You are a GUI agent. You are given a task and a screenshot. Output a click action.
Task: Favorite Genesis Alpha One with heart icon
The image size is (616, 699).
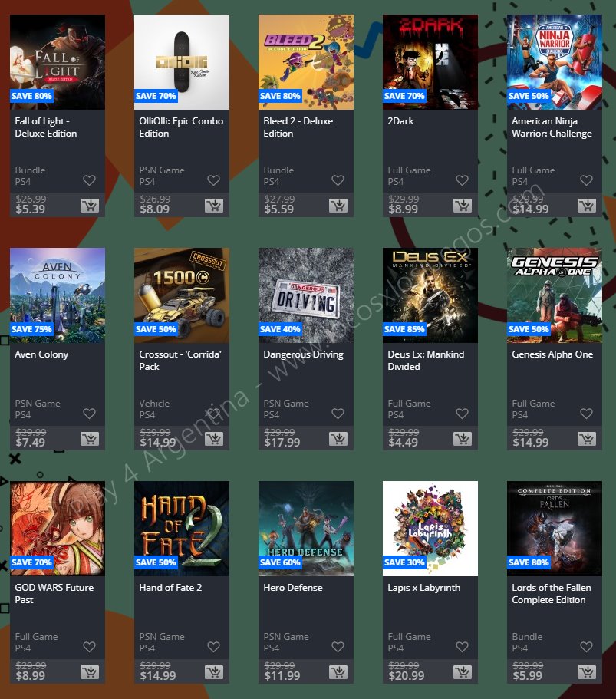point(587,414)
